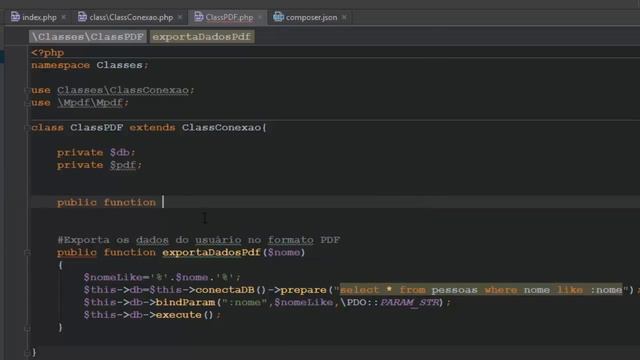Click the '$nome' parameter

284,253
